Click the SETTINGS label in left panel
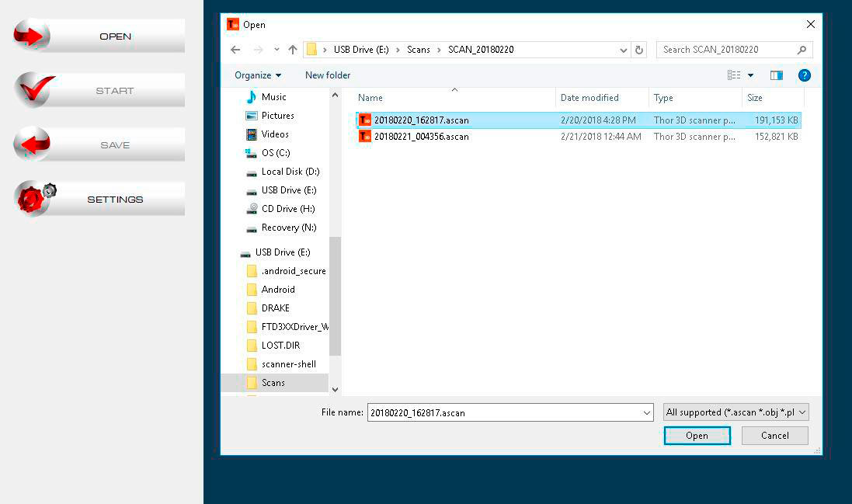The height and width of the screenshot is (504, 852). click(115, 200)
